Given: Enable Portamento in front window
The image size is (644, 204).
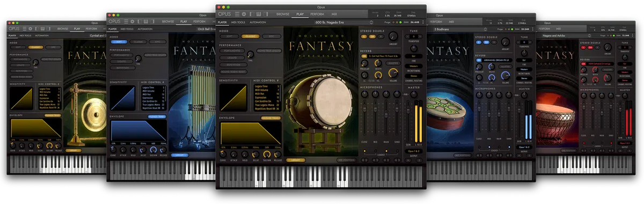Looking at the screenshot, I should tap(232, 51).
